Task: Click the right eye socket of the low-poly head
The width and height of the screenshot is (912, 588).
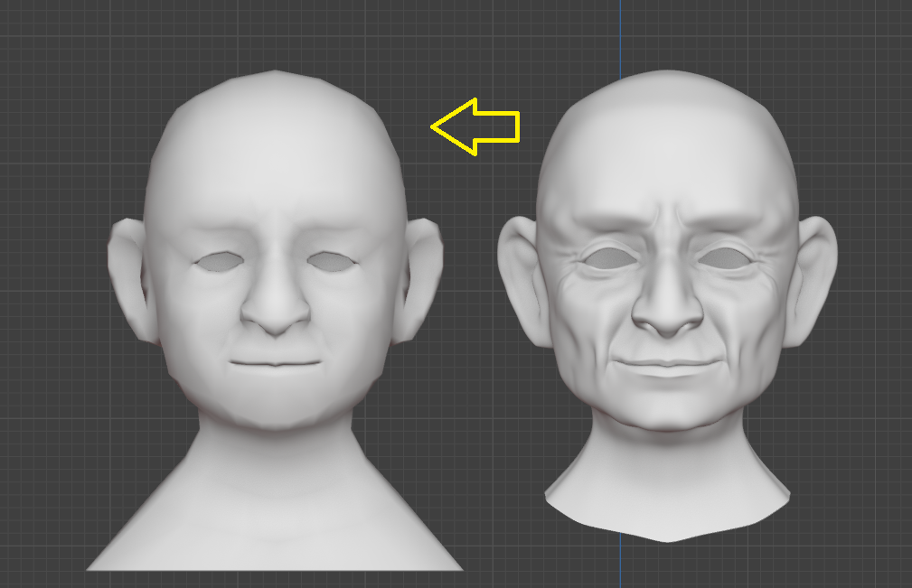Action: tap(331, 262)
